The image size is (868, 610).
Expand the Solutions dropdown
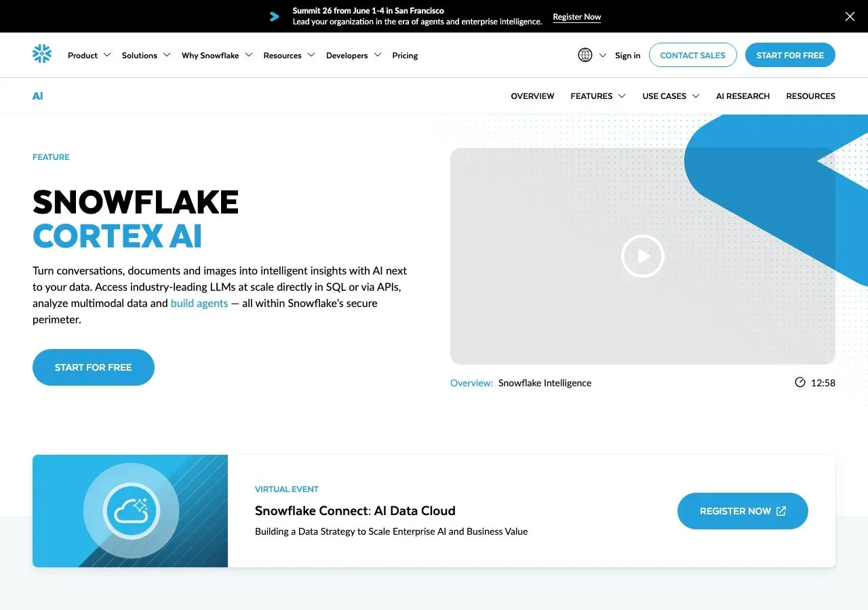pos(145,55)
